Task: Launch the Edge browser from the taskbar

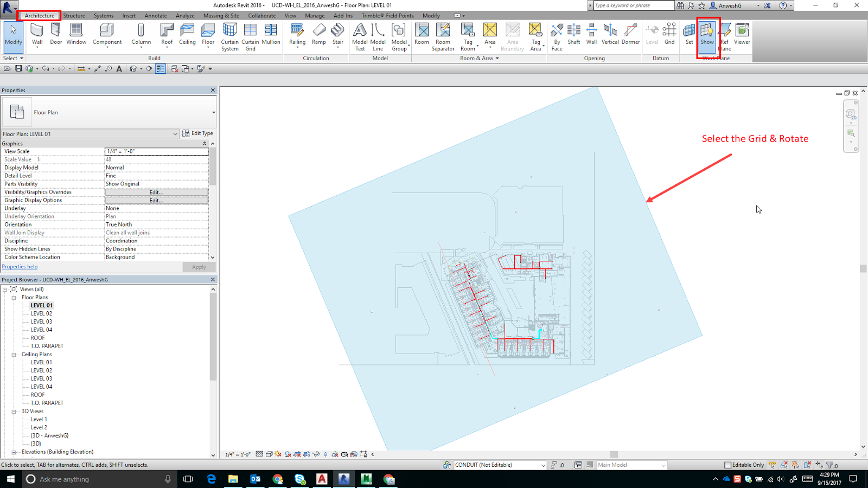Action: [211, 479]
